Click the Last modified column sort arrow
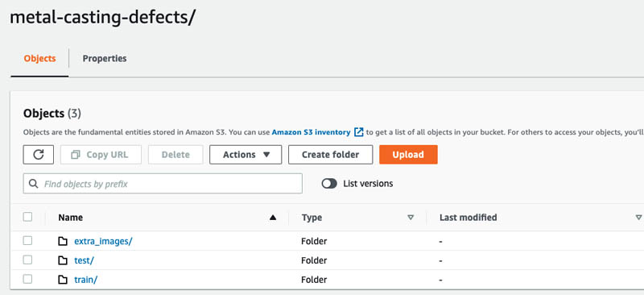Screen dimensions: 644x295 click(x=638, y=218)
